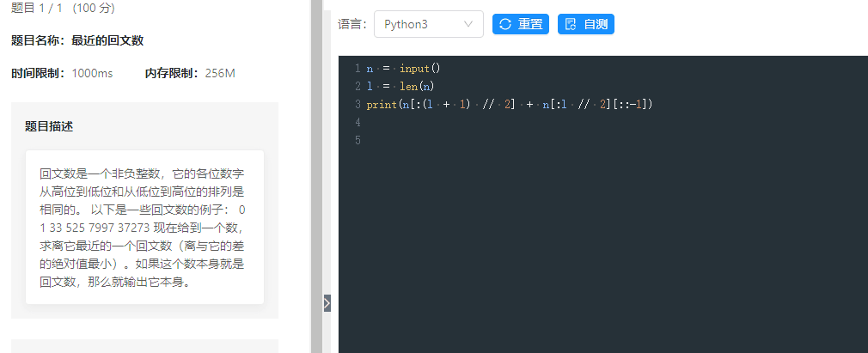Click the 内存限制 256M label
Screen dimensions: 868x353
[190, 73]
